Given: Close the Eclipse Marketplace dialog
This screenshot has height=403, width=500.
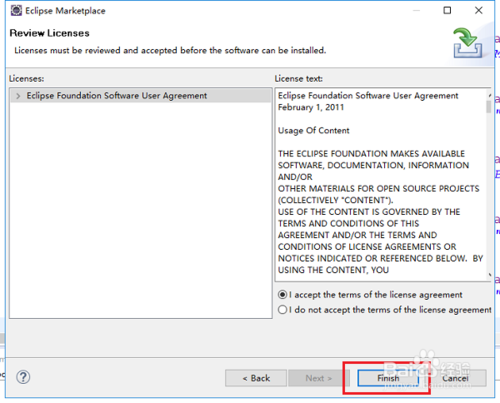Looking at the screenshot, I should (x=479, y=11).
